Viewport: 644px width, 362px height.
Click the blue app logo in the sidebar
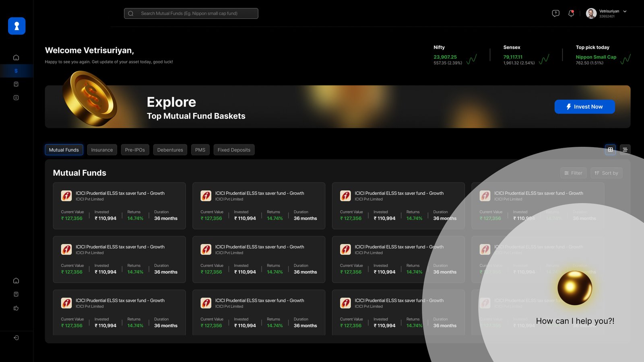pos(17,26)
